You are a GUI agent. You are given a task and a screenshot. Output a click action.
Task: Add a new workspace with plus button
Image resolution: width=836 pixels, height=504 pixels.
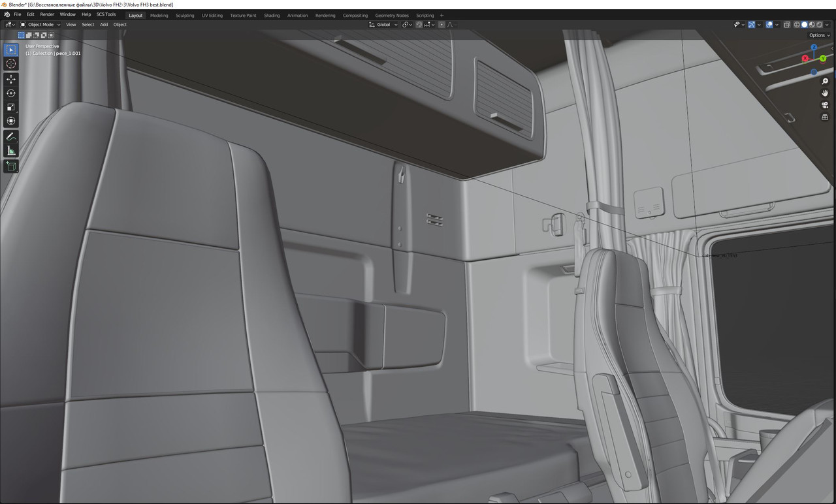click(x=442, y=15)
